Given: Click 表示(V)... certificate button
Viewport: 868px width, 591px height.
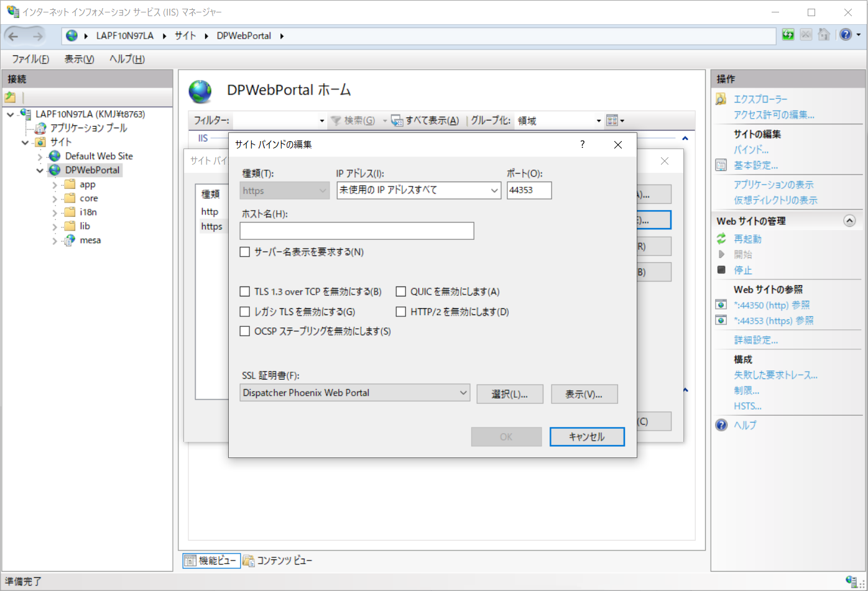Looking at the screenshot, I should tap(584, 394).
